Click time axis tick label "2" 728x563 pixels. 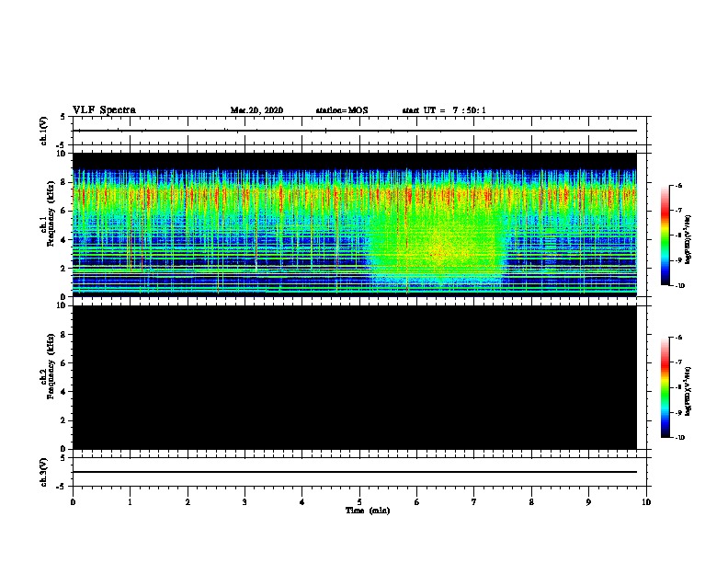[x=188, y=502]
